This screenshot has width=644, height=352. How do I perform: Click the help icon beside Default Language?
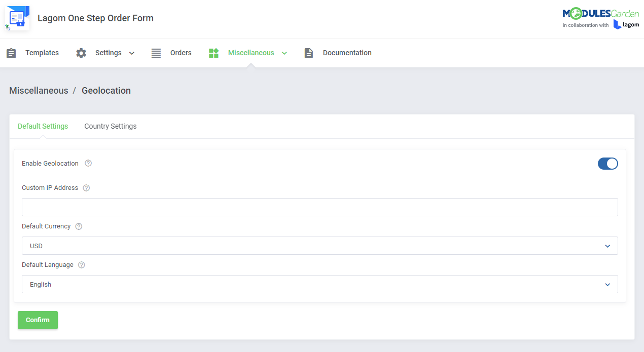(82, 264)
